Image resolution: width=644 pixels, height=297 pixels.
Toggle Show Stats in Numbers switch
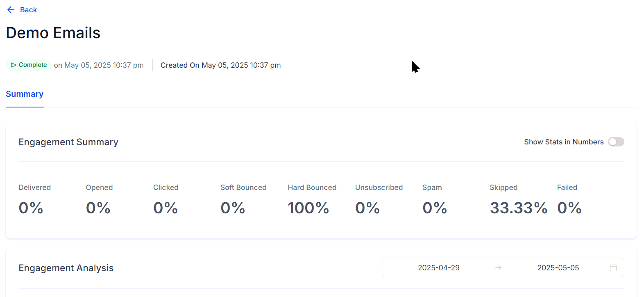click(x=616, y=142)
